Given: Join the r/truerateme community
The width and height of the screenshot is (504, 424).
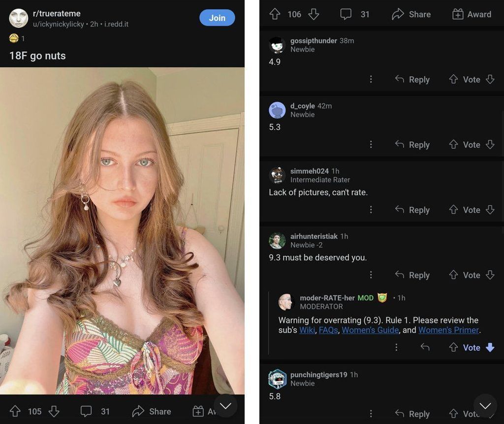Looking at the screenshot, I should (x=217, y=18).
